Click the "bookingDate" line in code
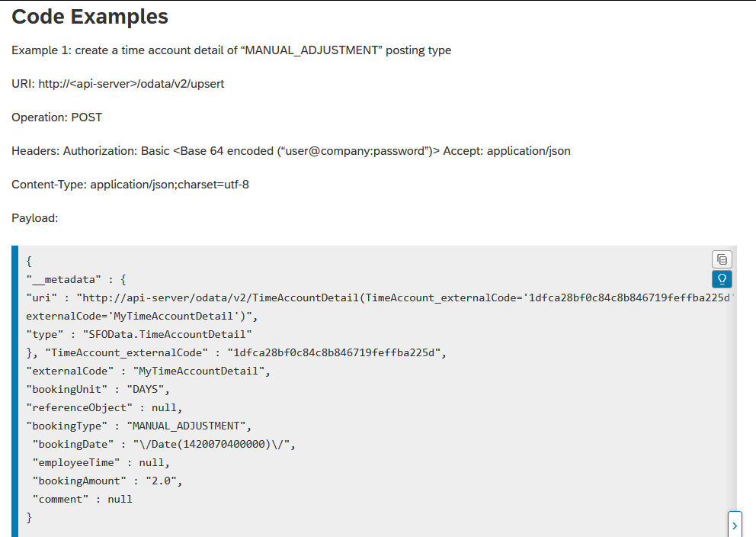 [163, 444]
